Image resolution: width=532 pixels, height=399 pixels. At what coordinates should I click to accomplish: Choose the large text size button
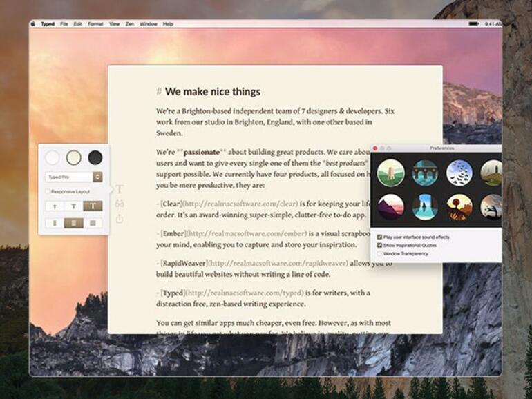(x=93, y=206)
